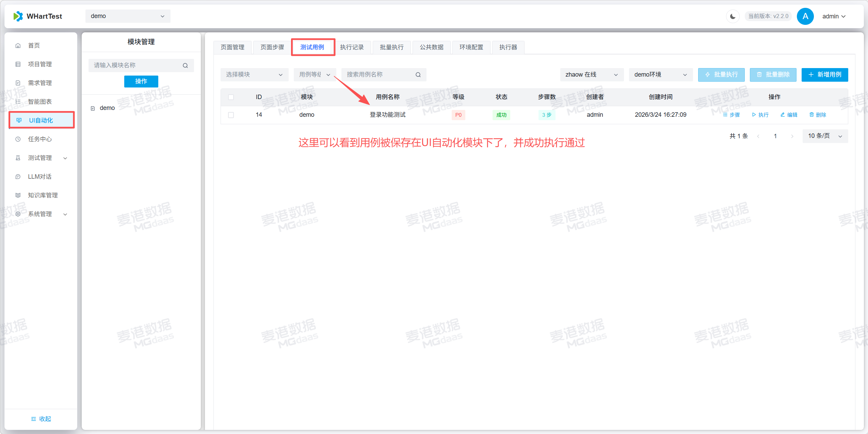868x434 pixels.
Task: Check the row checkbox for case 14
Action: [231, 115]
